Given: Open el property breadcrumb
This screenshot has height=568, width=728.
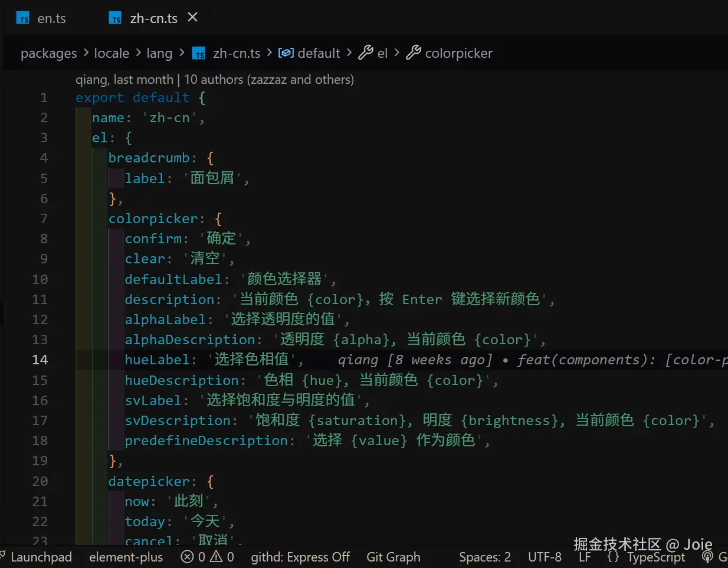Looking at the screenshot, I should click(x=382, y=53).
